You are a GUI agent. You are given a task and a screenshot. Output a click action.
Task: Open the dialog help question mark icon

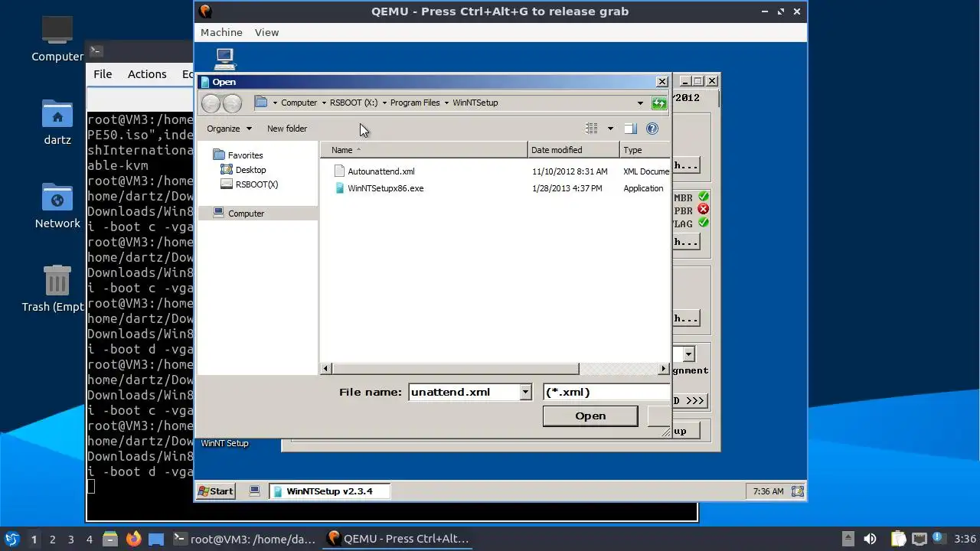(x=652, y=129)
